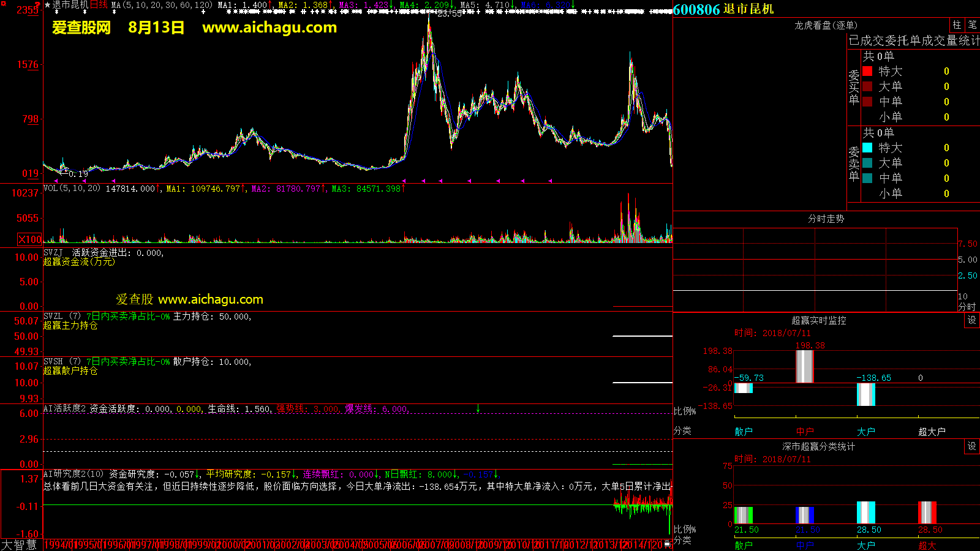Click the 中户 198.38 bar in 超赢实时监控
Viewport: 980px width, 551px height.
(x=804, y=367)
